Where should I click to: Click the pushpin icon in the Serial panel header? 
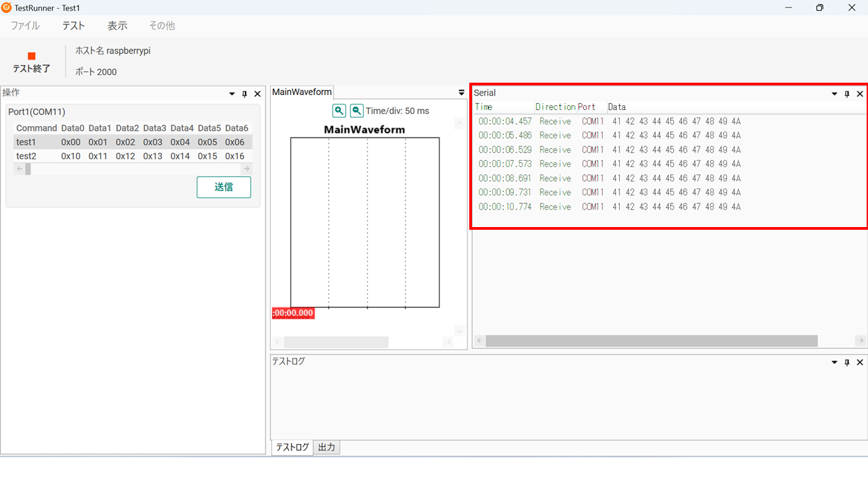point(847,94)
